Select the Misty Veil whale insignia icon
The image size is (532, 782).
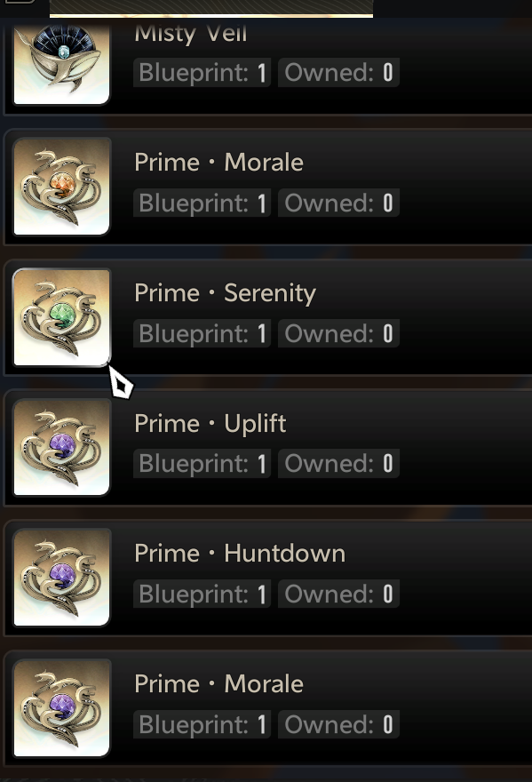(x=61, y=64)
